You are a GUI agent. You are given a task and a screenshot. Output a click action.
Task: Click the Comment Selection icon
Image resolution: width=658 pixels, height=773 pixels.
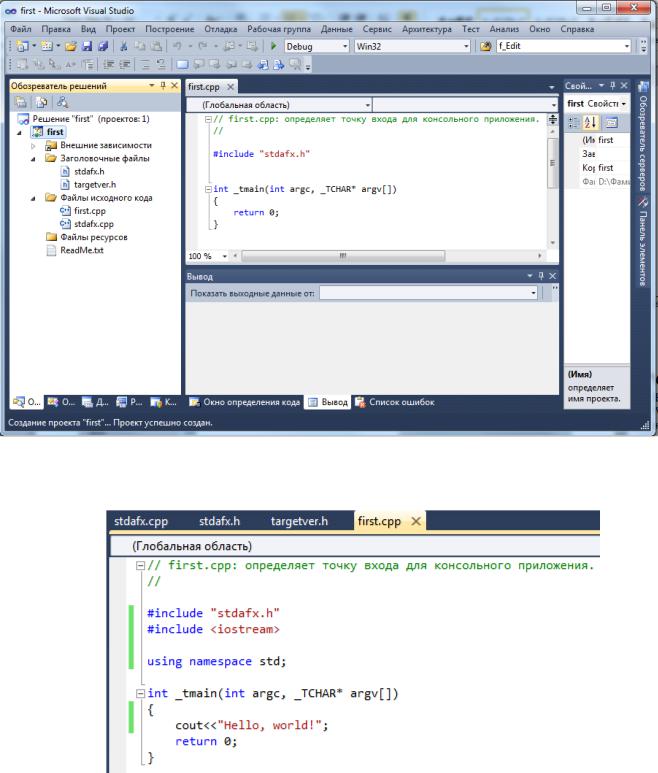pos(145,65)
